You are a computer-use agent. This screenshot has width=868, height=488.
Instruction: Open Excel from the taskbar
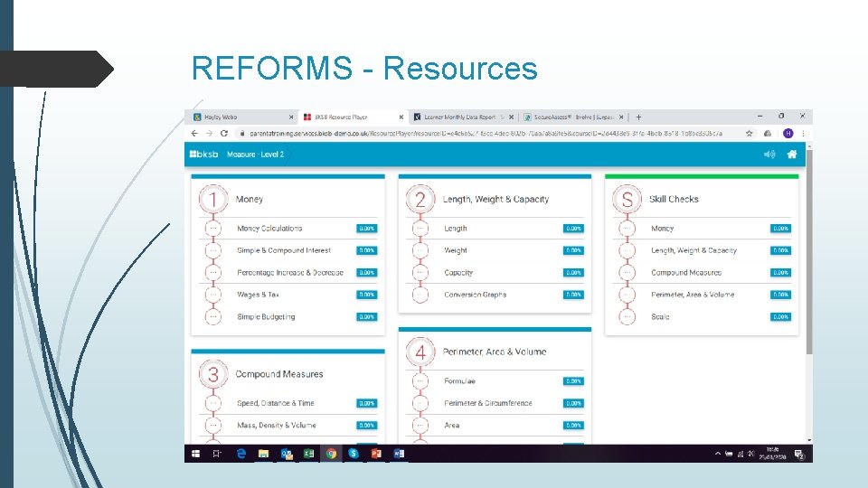tap(309, 454)
